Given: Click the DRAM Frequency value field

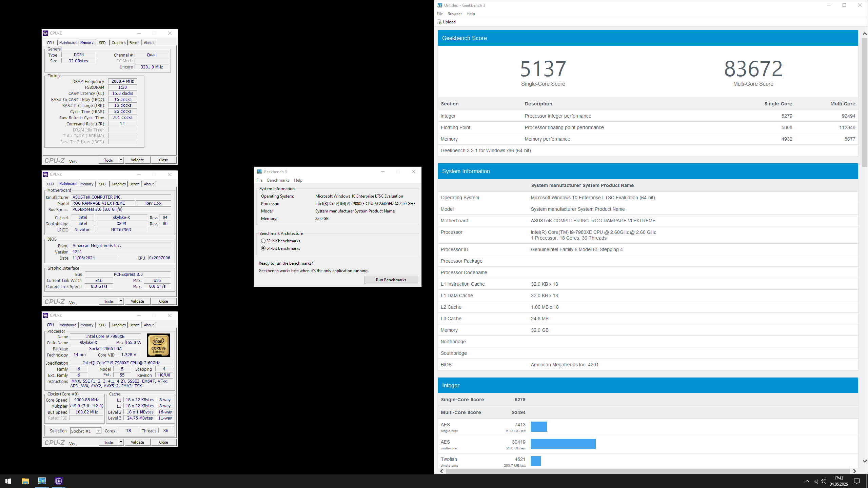Looking at the screenshot, I should 122,81.
